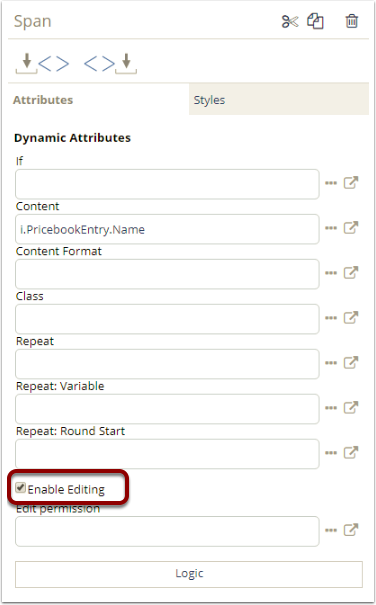Click the Logic button
The image size is (376, 605).
coord(189,574)
